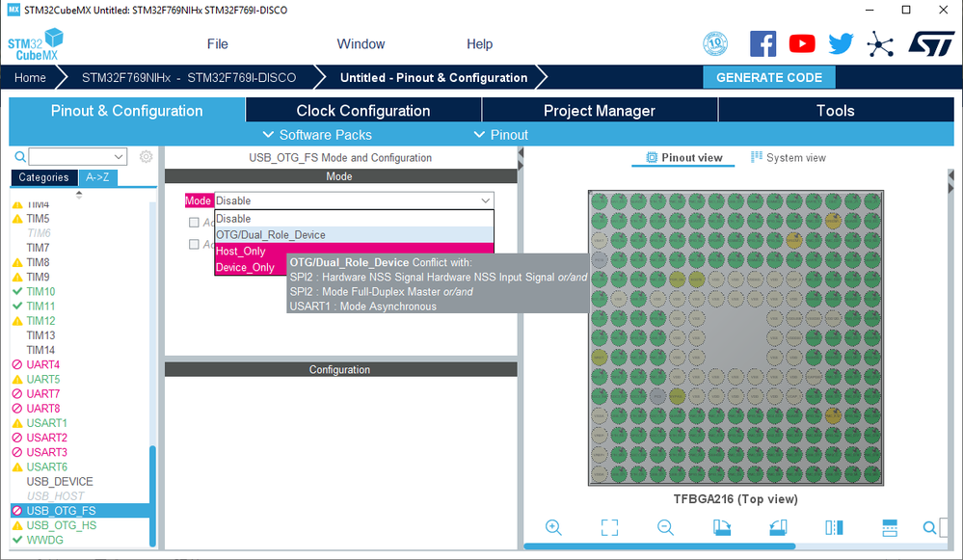Click the GENERATE CODE button

coord(769,77)
